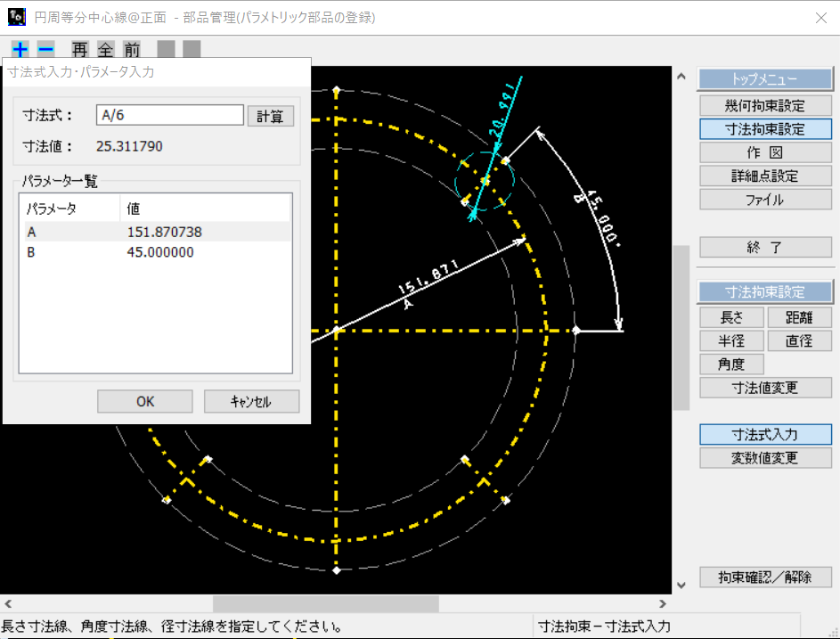Click the 終了 exit button
This screenshot has width=840, height=639.
pos(765,247)
